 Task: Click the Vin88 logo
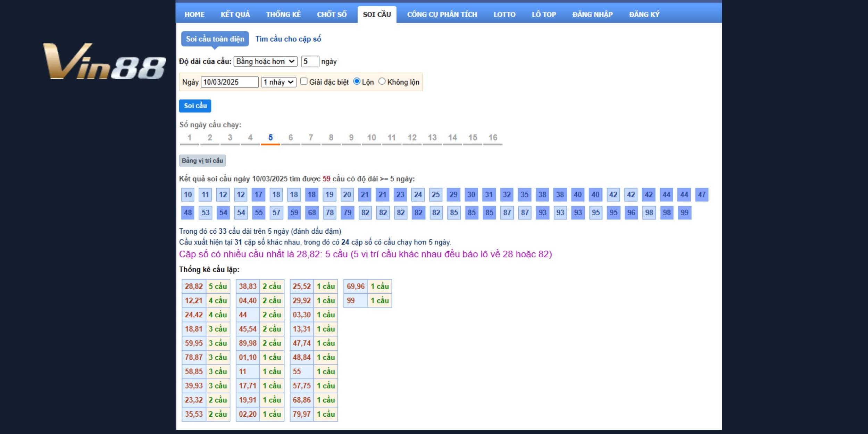(104, 61)
